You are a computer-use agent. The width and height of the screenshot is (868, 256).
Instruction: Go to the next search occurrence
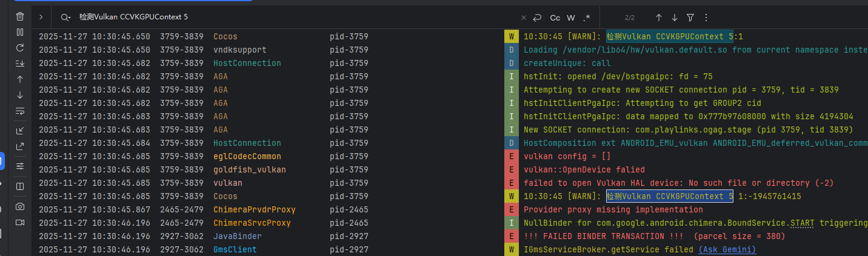[675, 18]
